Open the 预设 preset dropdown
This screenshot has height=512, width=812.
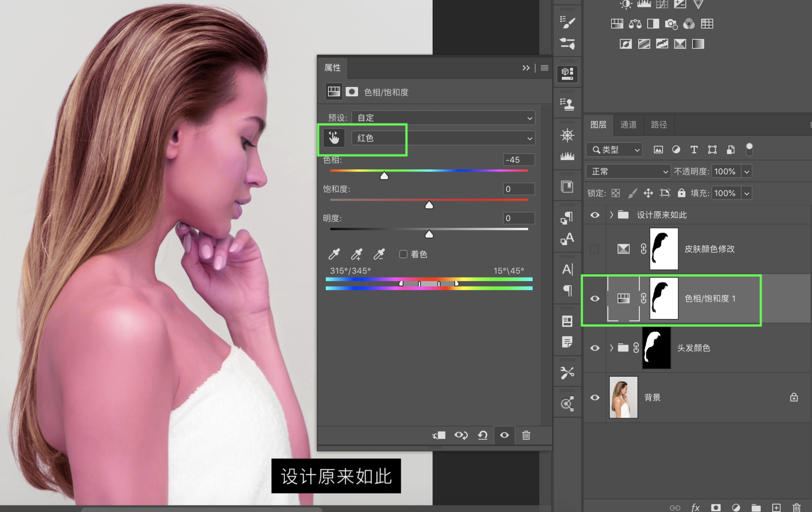tap(443, 118)
